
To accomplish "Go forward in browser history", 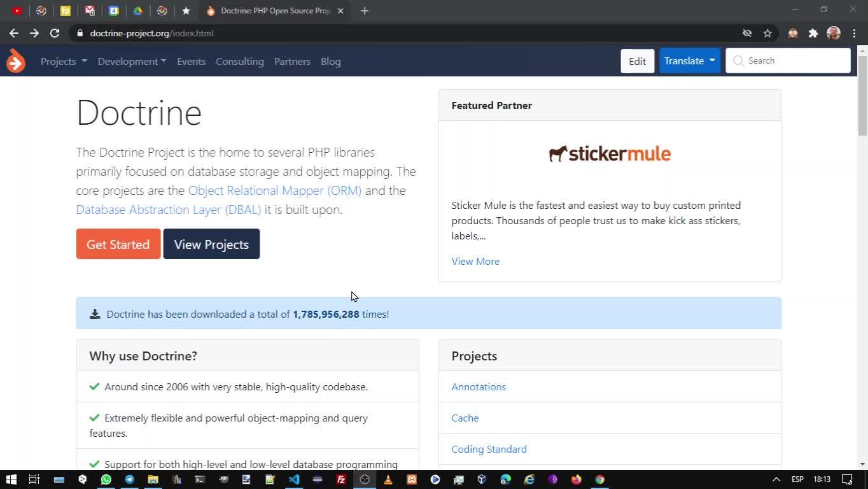I will click(x=34, y=33).
